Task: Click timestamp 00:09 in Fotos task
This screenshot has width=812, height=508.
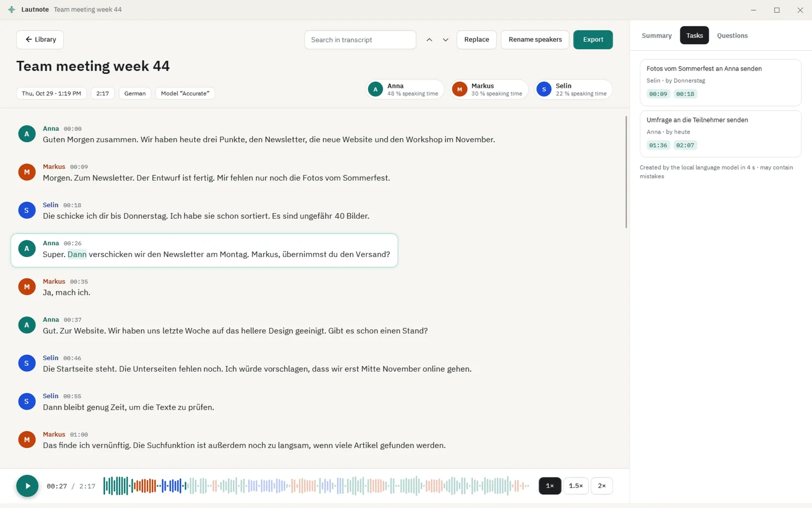Action: tap(658, 94)
